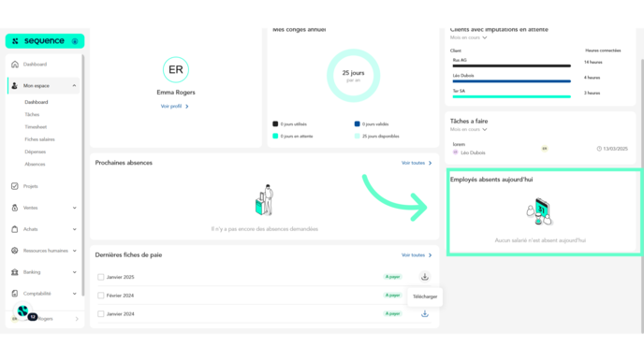
Task: Open the Absences submenu item
Action: pyautogui.click(x=35, y=165)
